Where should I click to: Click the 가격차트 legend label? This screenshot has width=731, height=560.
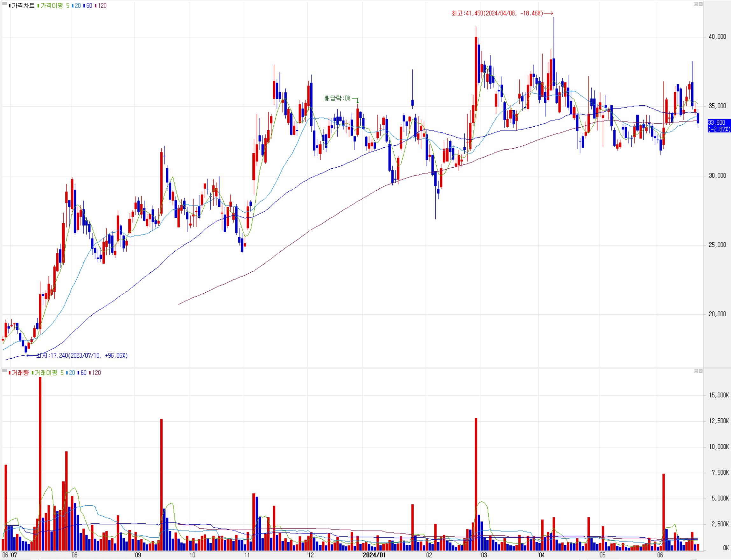23,6
